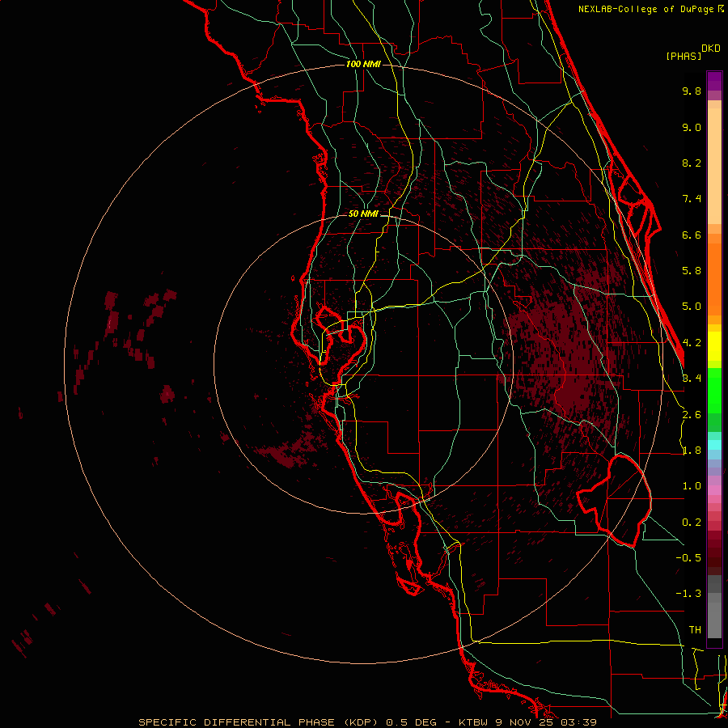Image resolution: width=728 pixels, height=728 pixels.
Task: Pick the cyan color bar segment
Action: pyautogui.click(x=714, y=445)
